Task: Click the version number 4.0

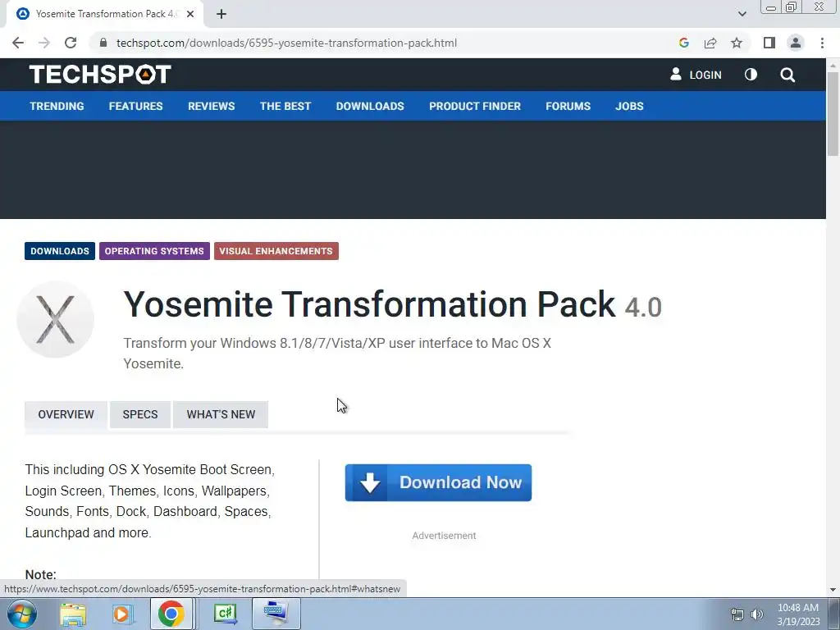Action: point(643,308)
